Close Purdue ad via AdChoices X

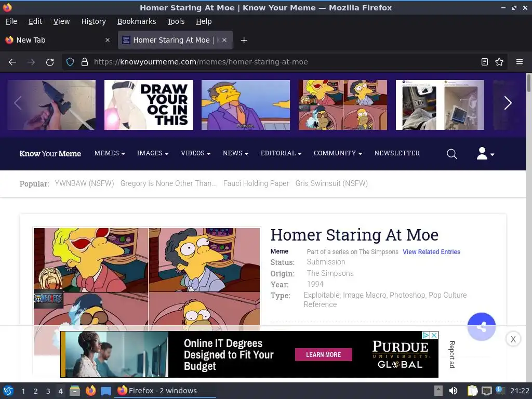(x=434, y=335)
